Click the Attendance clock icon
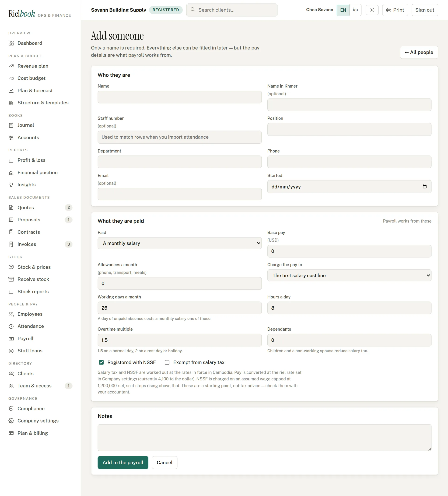The width and height of the screenshot is (448, 496). click(11, 326)
